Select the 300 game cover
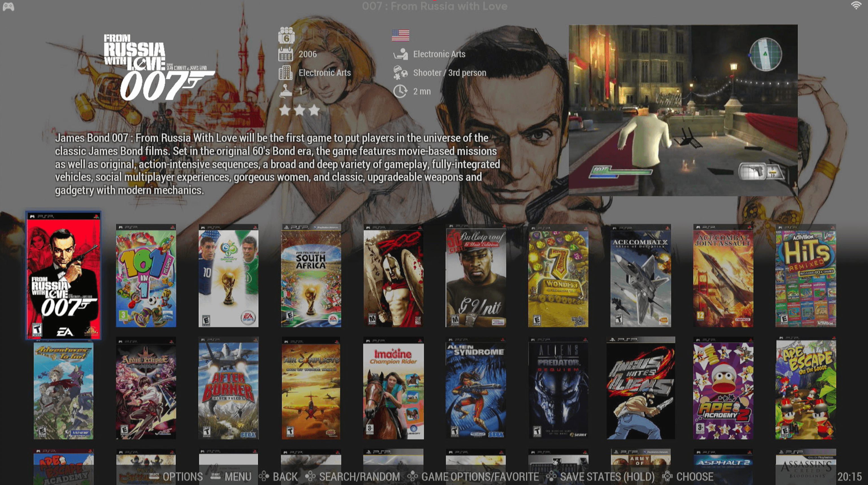The width and height of the screenshot is (868, 485). point(393,275)
